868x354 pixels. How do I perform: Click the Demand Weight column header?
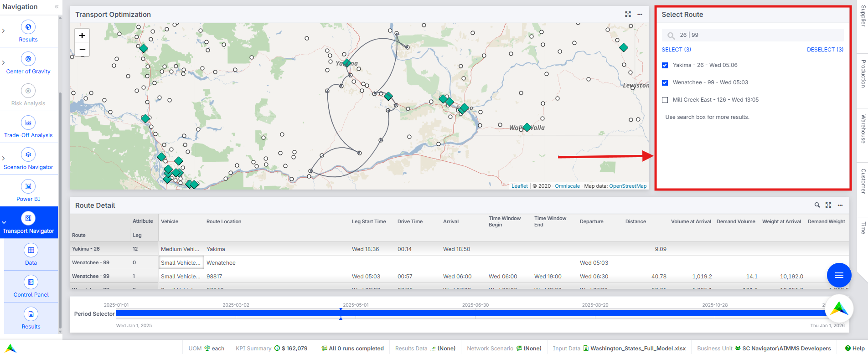[x=826, y=221]
